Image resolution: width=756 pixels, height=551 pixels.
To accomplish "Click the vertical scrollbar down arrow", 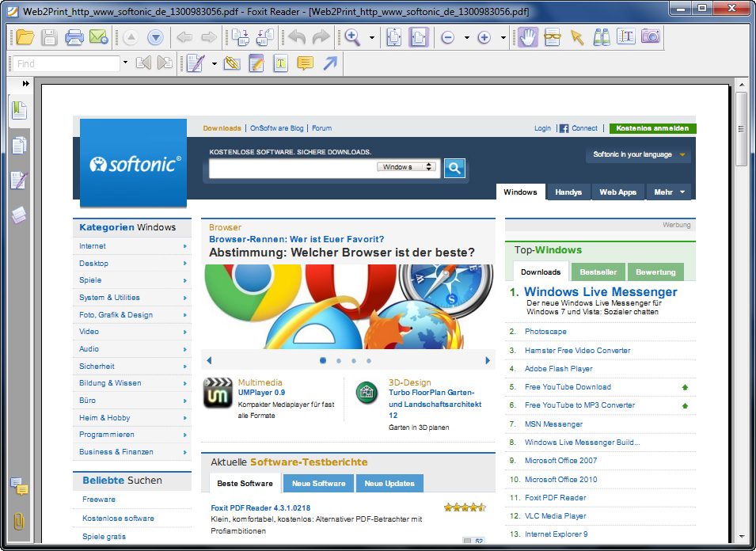I will click(742, 537).
